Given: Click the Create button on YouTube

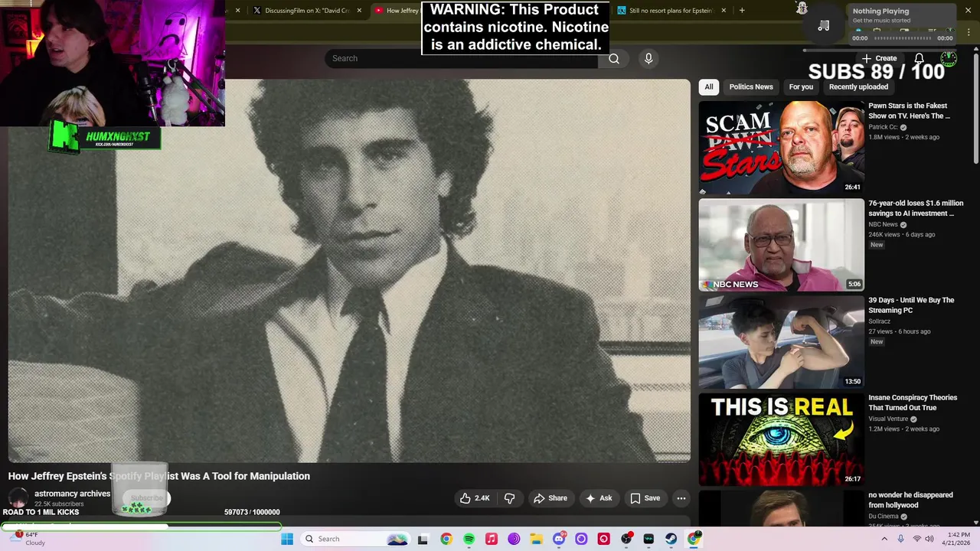Looking at the screenshot, I should [879, 58].
